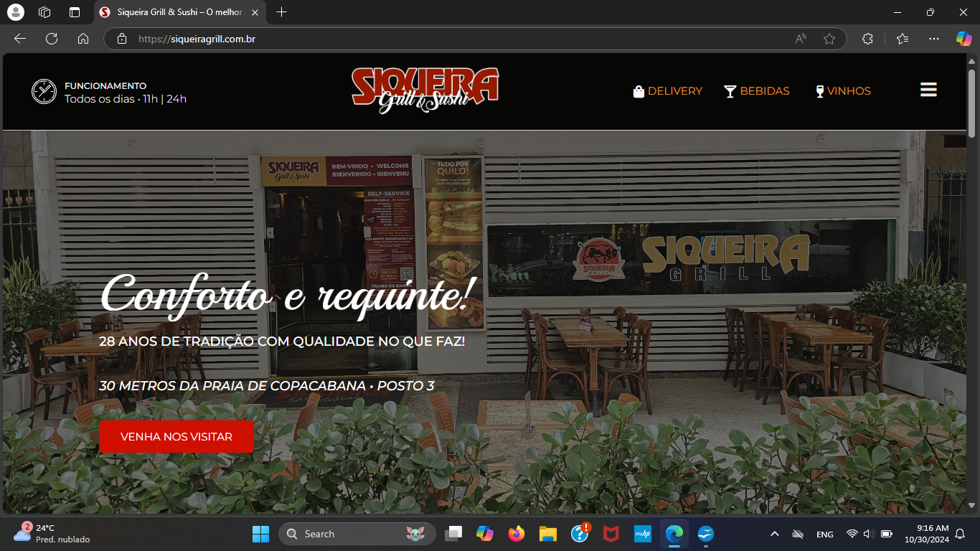980x551 pixels.
Task: Open the Settings and more ellipsis menu
Action: (933, 39)
